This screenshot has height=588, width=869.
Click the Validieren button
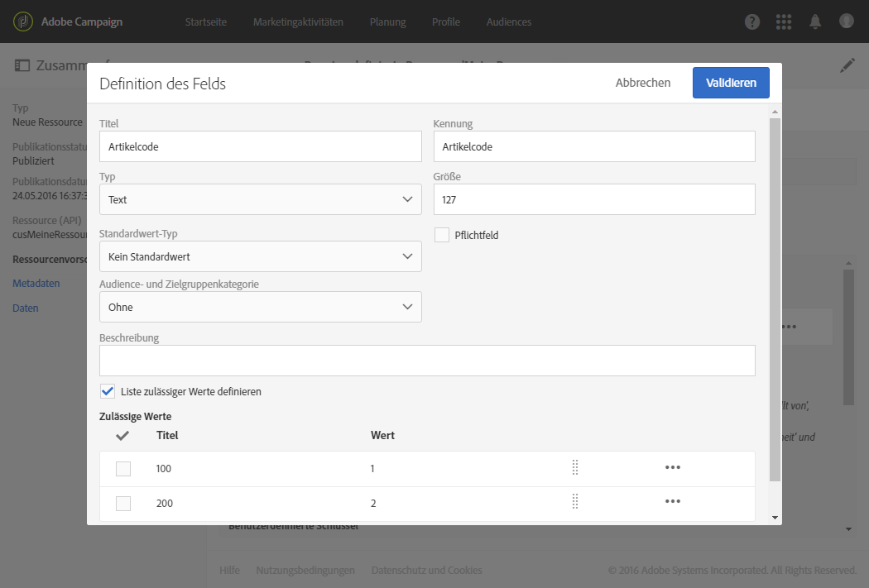pos(731,83)
